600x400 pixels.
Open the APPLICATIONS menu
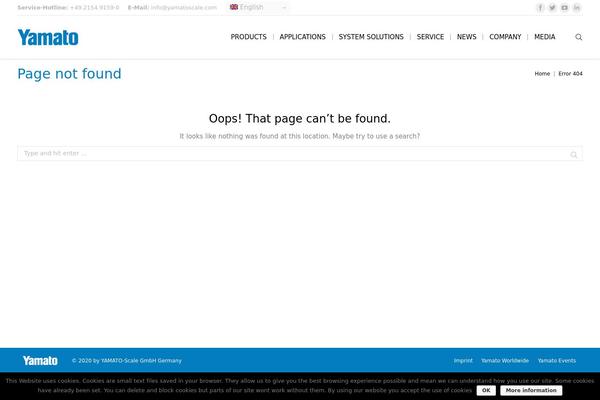[x=302, y=37]
